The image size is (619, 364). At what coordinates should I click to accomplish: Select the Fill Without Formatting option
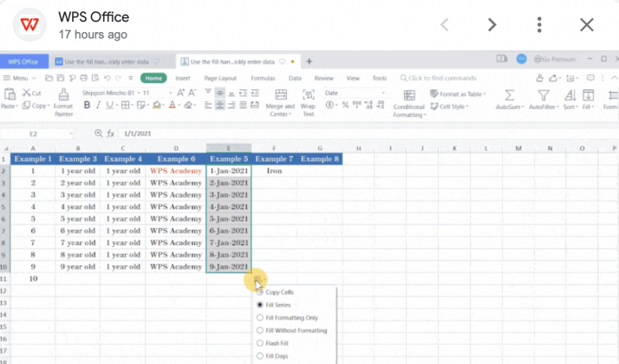pos(260,330)
